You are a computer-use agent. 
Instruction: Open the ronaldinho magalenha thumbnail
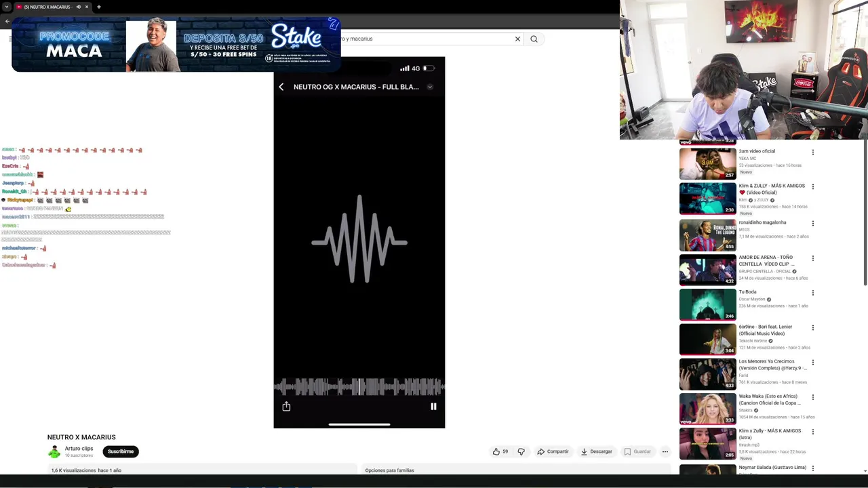point(707,235)
